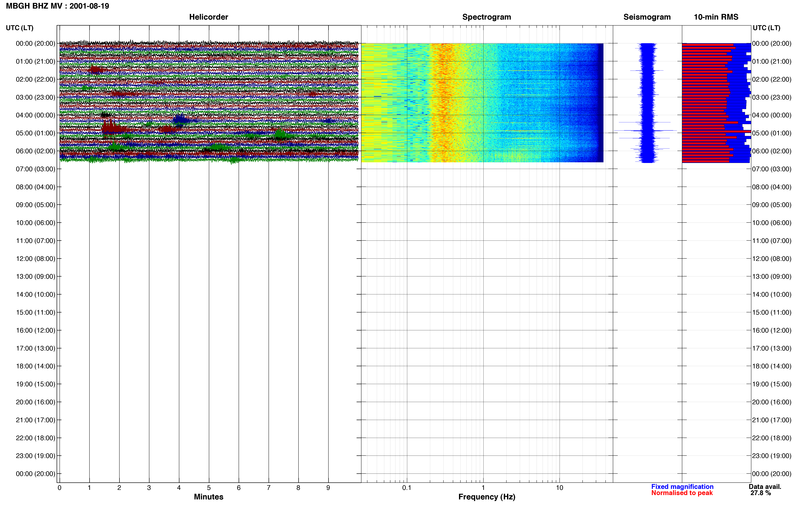The width and height of the screenshot is (812, 508).
Task: Click the 'Data avail.' label
Action: [x=765, y=486]
